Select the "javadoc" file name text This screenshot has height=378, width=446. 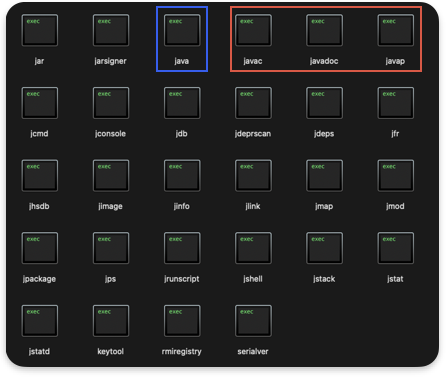click(x=324, y=61)
